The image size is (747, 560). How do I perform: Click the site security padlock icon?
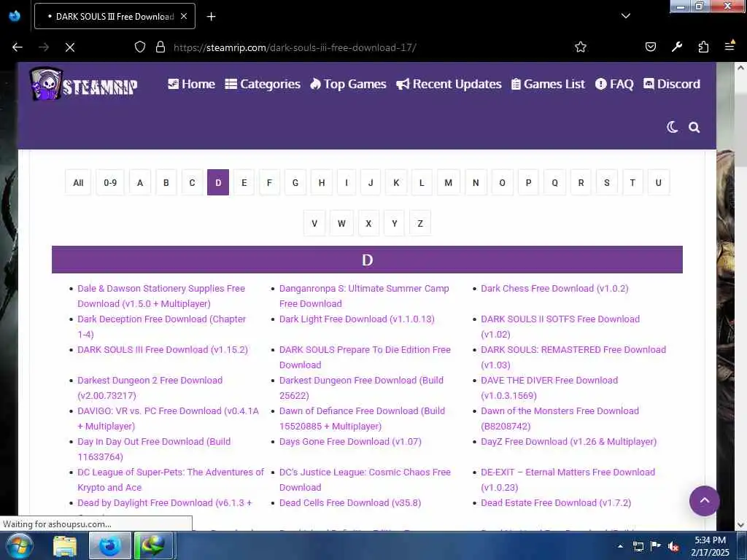[160, 47]
